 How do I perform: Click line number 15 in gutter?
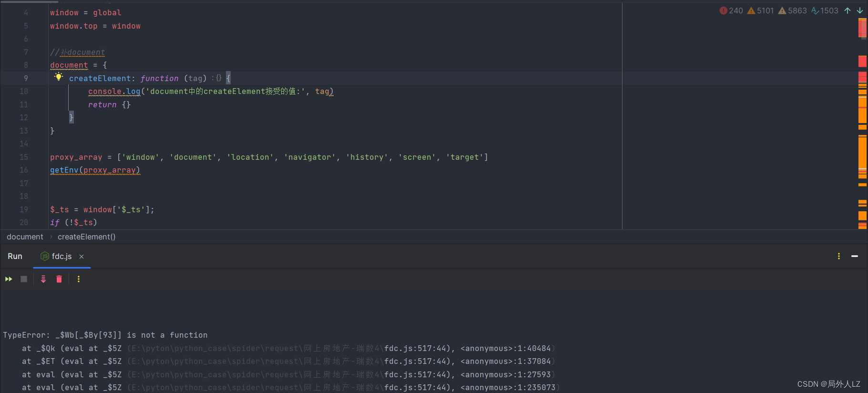tap(24, 157)
